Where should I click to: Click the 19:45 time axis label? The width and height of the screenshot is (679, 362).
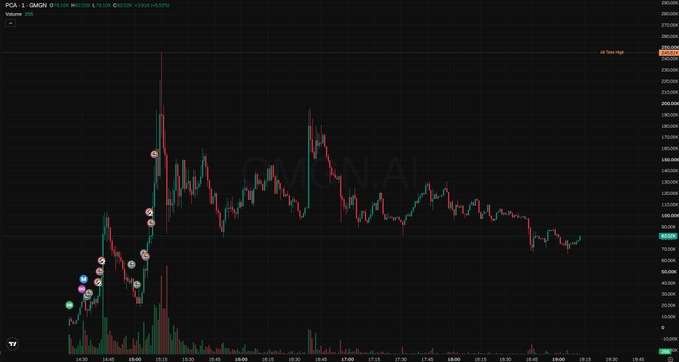coord(638,359)
